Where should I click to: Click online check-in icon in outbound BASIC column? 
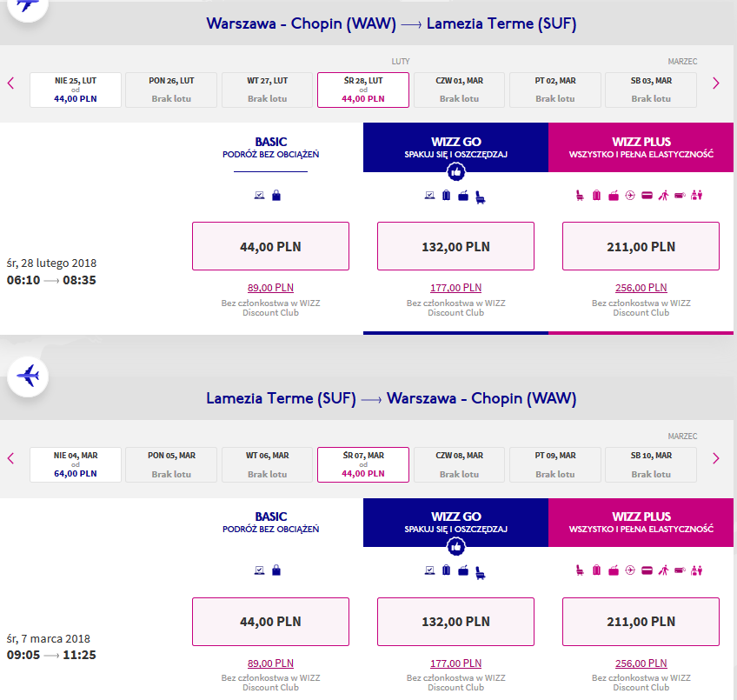point(260,196)
